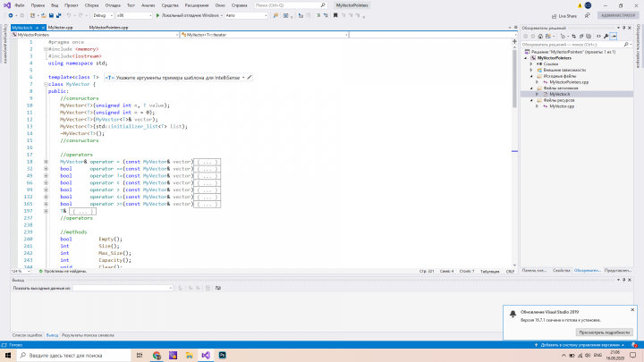Open the 'Правка' menu
The image size is (644, 362).
(x=38, y=5)
